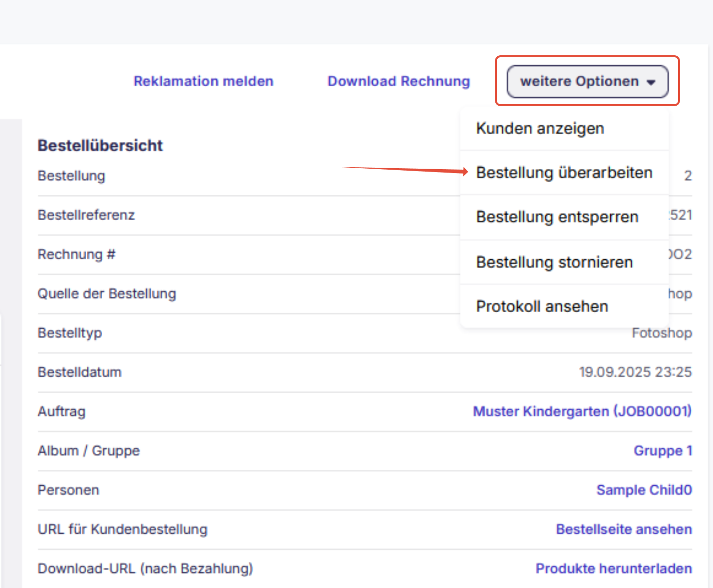Viewport: 713px width, 588px height.
Task: Click the Rechnung # row
Action: [76, 254]
